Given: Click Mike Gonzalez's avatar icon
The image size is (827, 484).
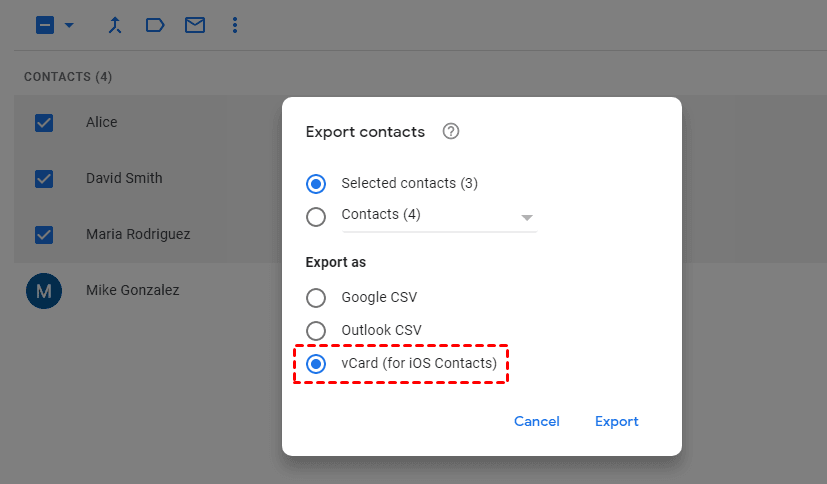Looking at the screenshot, I should [x=44, y=291].
